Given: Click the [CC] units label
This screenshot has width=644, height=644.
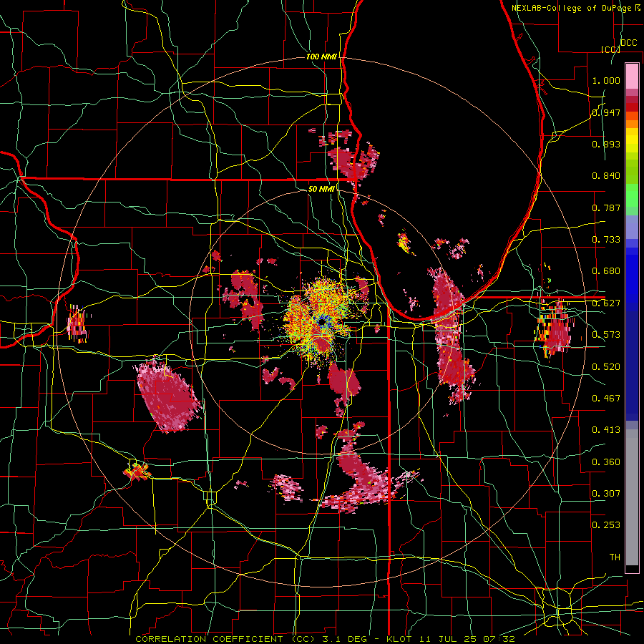Looking at the screenshot, I should pos(610,49).
